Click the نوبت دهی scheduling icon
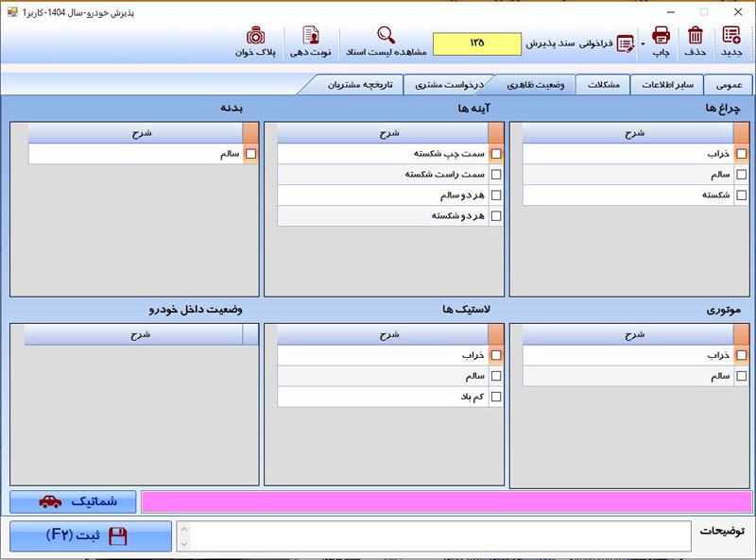Viewport: 756px width, 560px height. [311, 35]
